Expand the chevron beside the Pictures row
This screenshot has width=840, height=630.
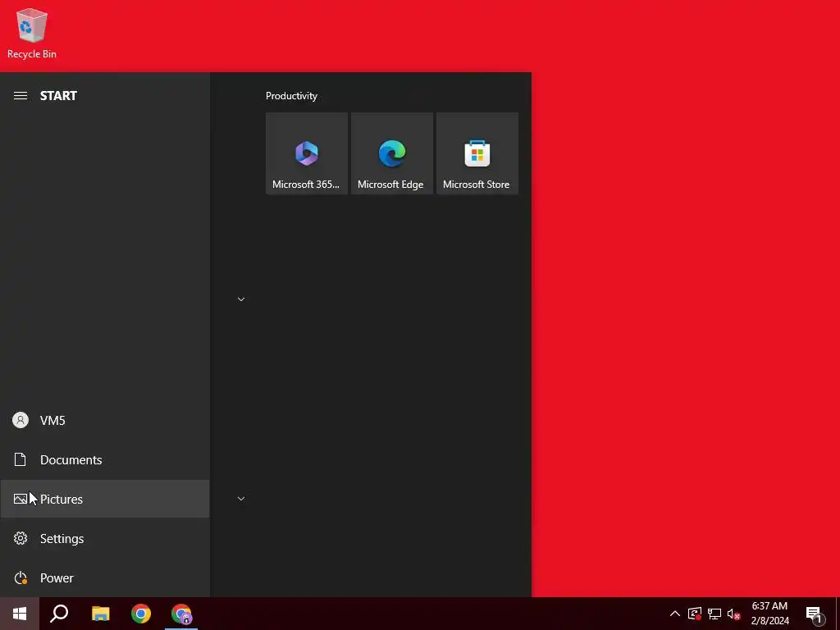point(241,499)
